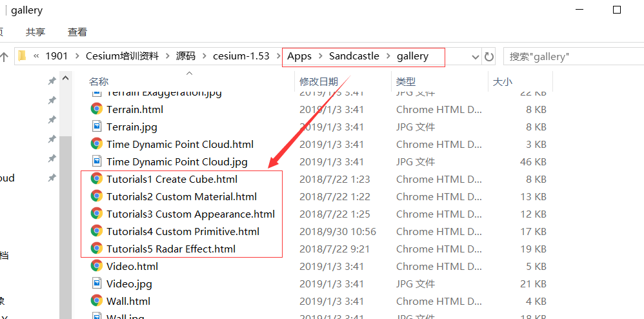Click the navigation pane scrollbar up arrow
The image size is (644, 319).
coord(65,78)
